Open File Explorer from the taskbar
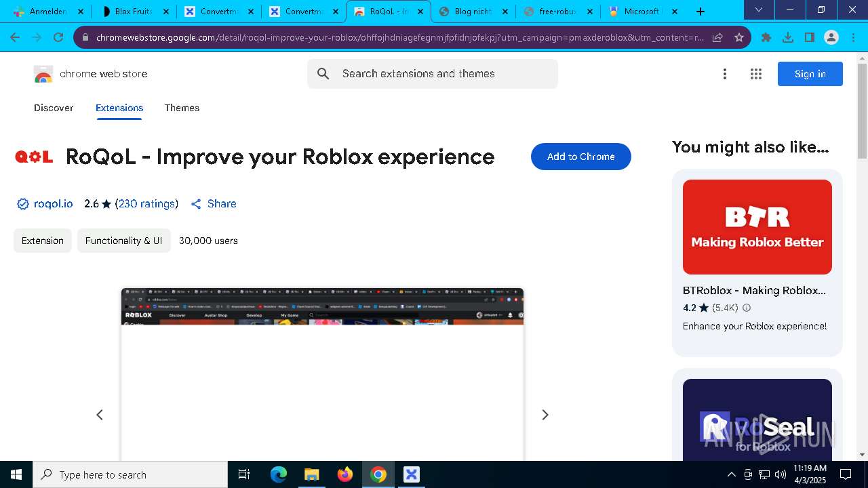 click(311, 474)
